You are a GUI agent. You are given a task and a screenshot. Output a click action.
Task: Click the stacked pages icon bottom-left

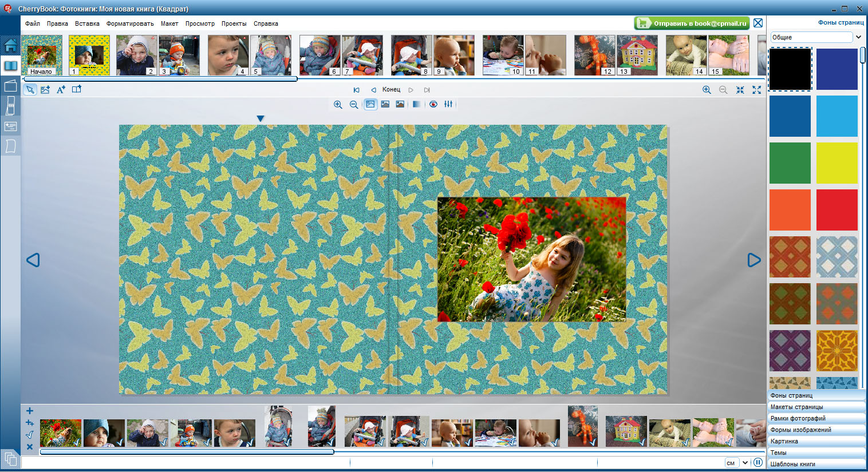point(10,459)
